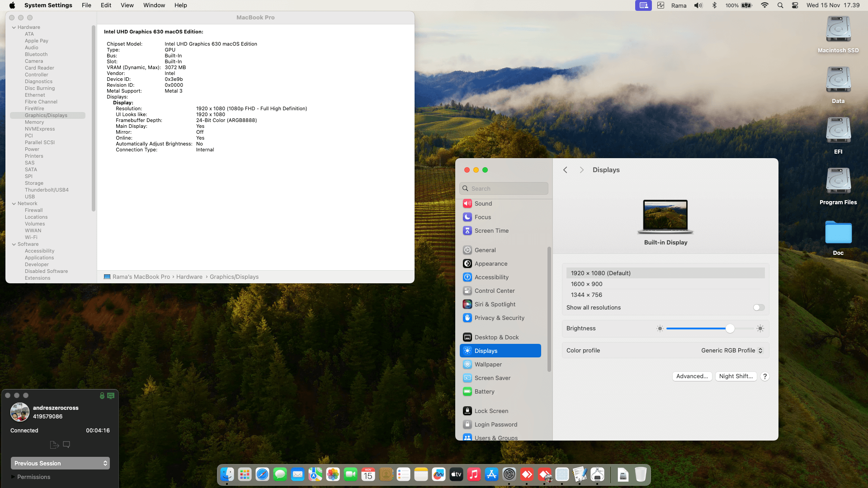Select Storage in System Information sidebar
The image size is (868, 488).
click(34, 183)
